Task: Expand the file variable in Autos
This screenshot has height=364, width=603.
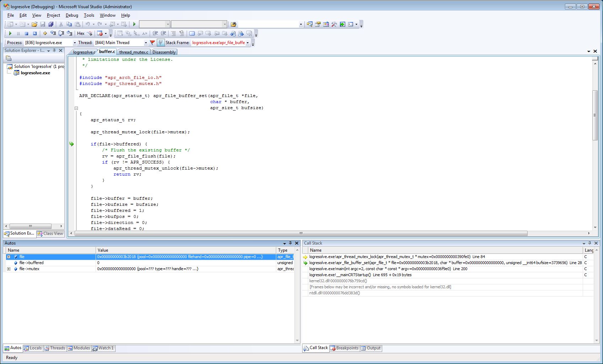Action: click(x=9, y=257)
